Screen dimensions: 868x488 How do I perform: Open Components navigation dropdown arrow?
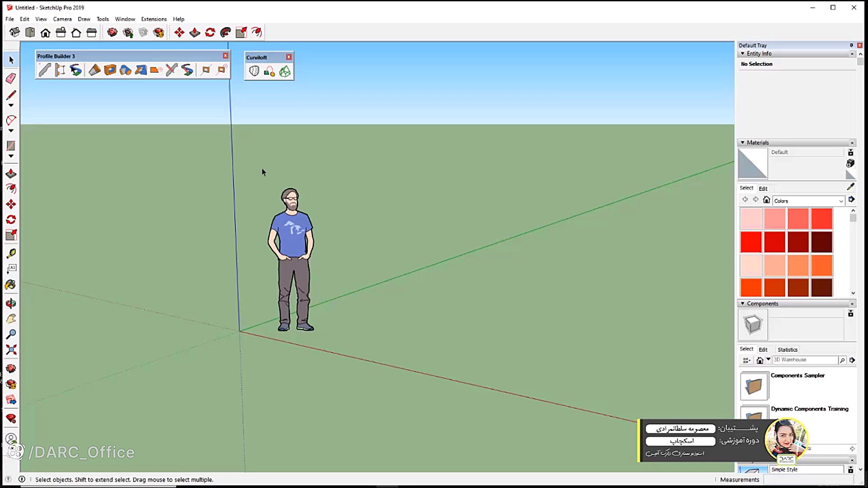click(768, 360)
